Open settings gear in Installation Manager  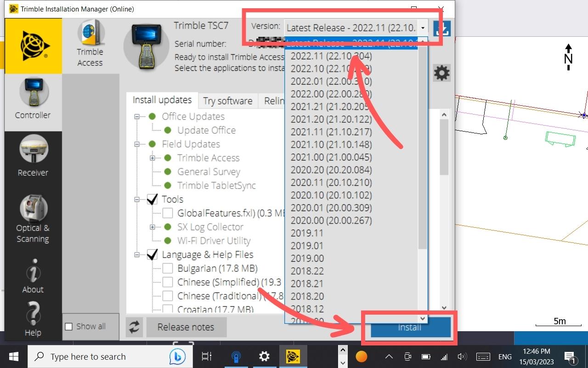(x=442, y=73)
